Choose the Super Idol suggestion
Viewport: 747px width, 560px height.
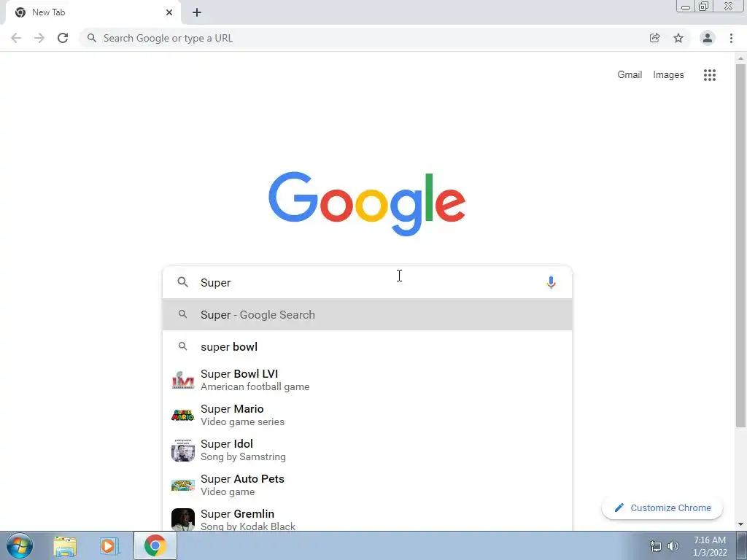[367, 450]
